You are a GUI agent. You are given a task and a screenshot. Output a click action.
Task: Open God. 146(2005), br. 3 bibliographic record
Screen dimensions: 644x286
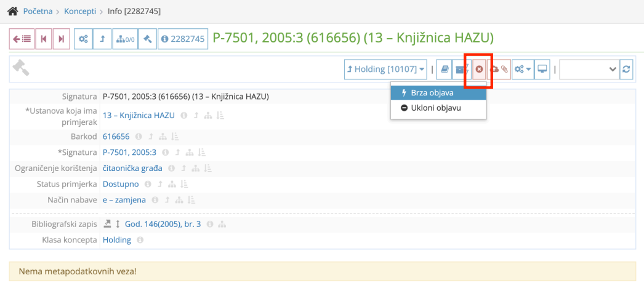[163, 224]
